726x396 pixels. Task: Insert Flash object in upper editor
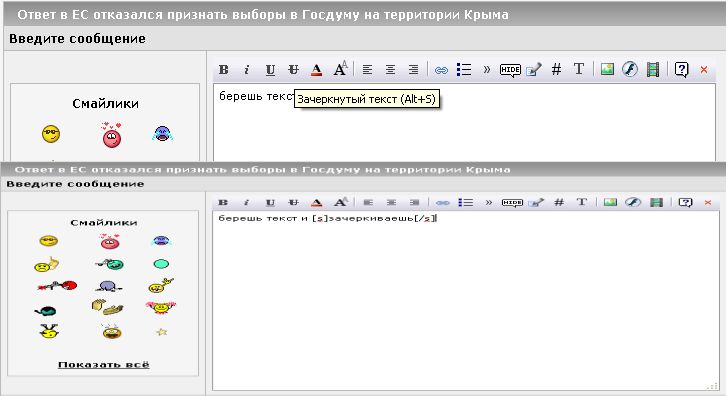630,69
